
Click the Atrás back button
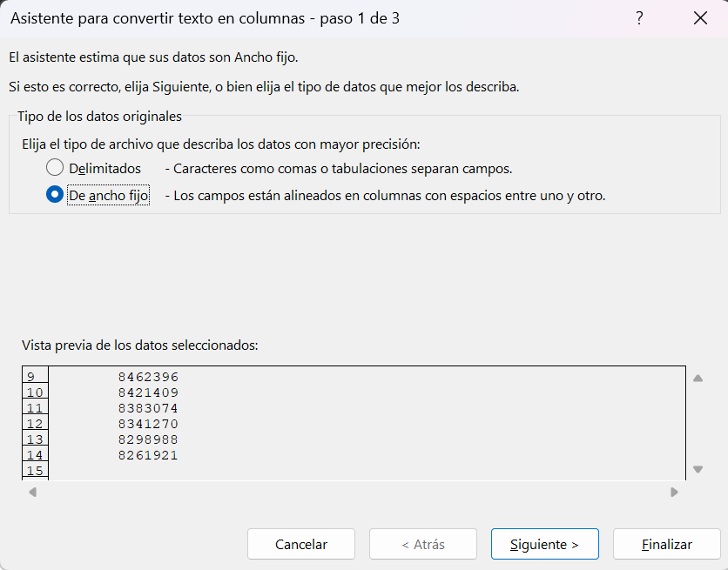(422, 545)
